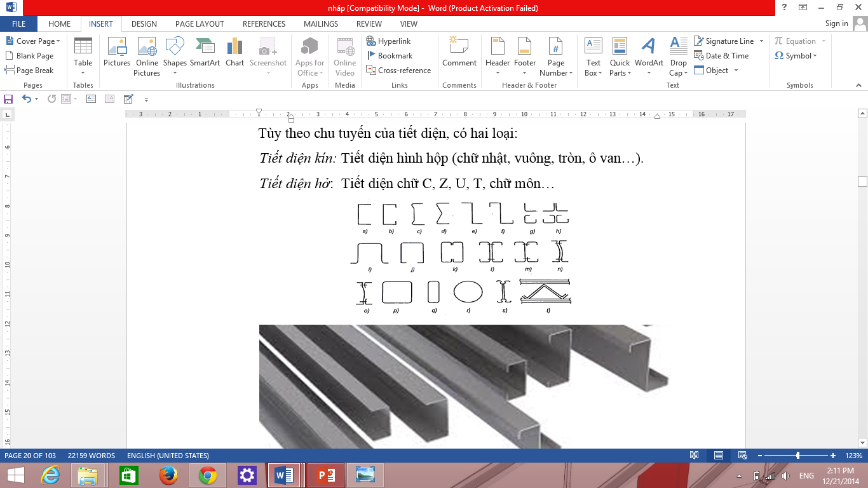Open Google Chrome from the taskbar
The width and height of the screenshot is (868, 488).
[x=207, y=475]
